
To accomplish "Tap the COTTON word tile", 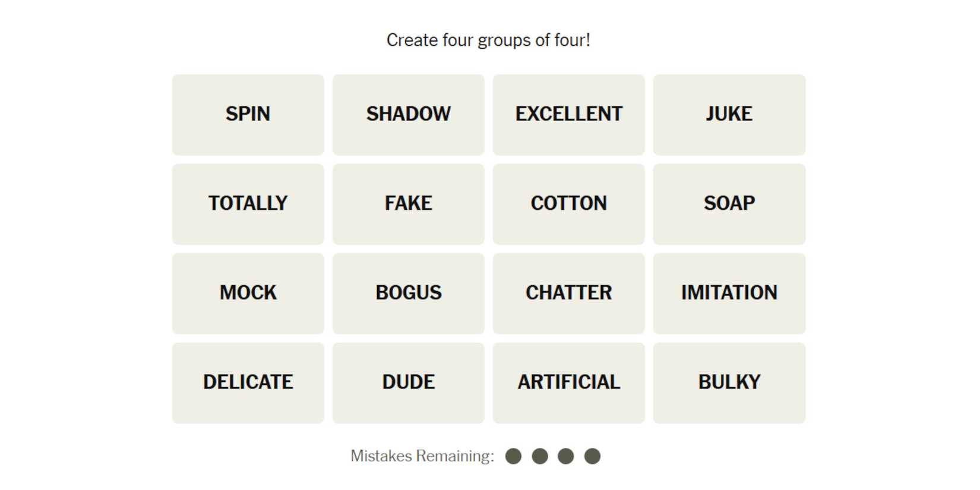I will 568,204.
